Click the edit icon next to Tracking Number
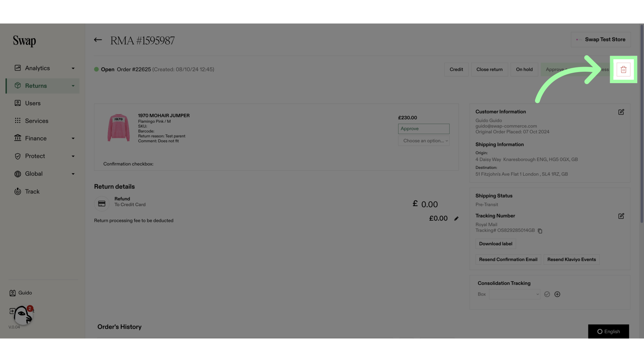Viewport: 644px width, 362px height. point(622,216)
